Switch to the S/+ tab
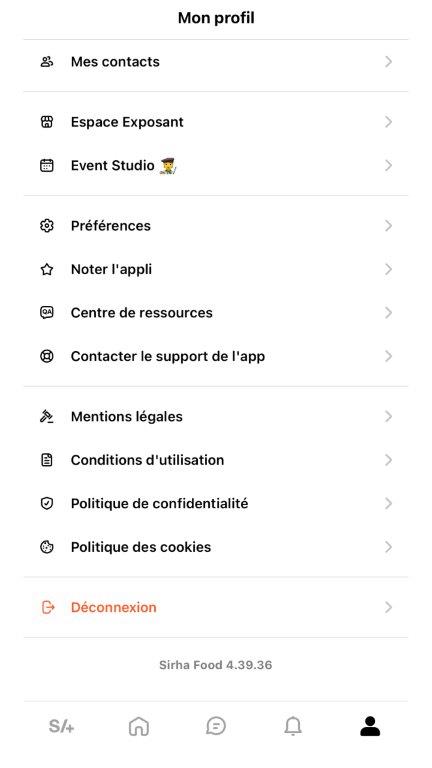 coord(62,726)
